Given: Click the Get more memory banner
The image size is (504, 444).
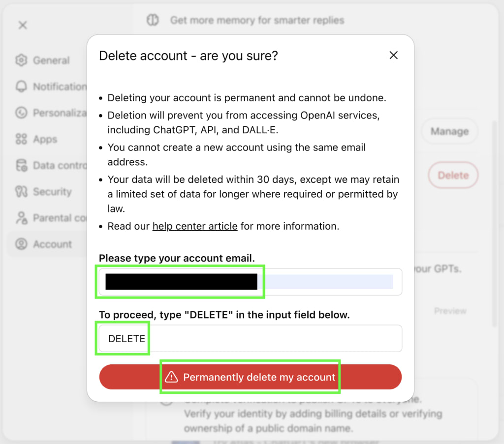Looking at the screenshot, I should (x=256, y=20).
